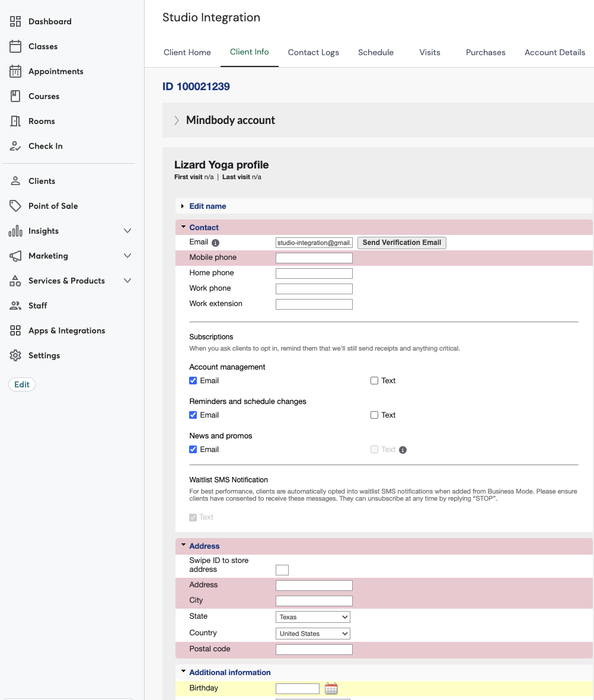Image resolution: width=594 pixels, height=700 pixels.
Task: Select the Classes calendar icon
Action: 16,46
